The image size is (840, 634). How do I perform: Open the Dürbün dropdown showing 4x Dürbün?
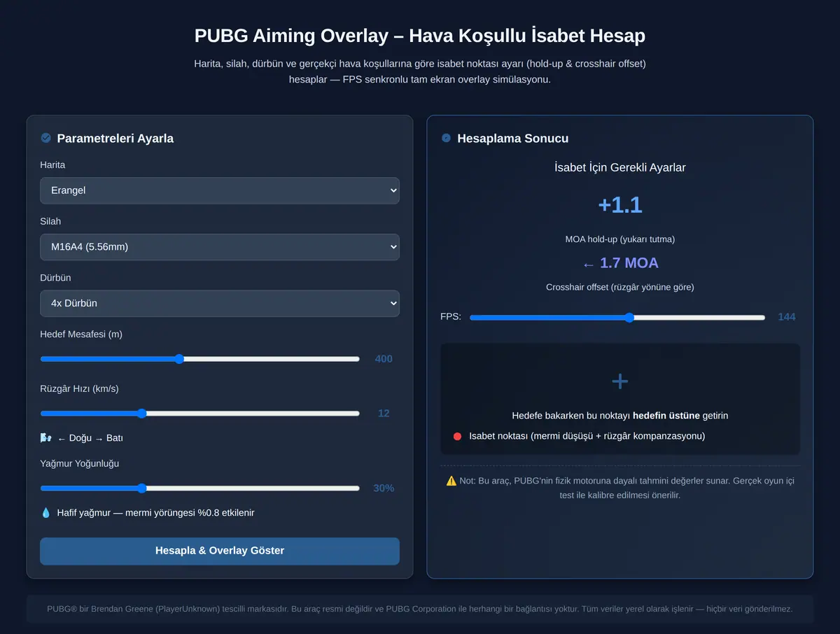220,304
